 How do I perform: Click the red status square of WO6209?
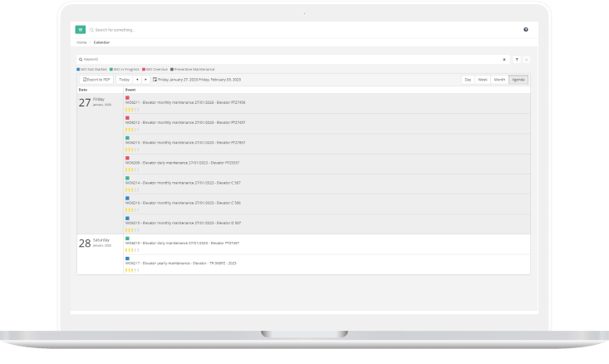127,158
